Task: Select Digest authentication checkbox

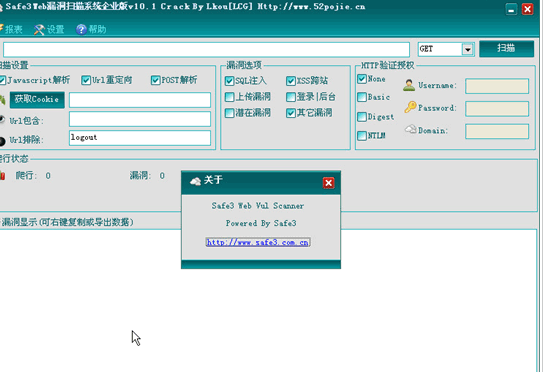Action: tap(362, 117)
